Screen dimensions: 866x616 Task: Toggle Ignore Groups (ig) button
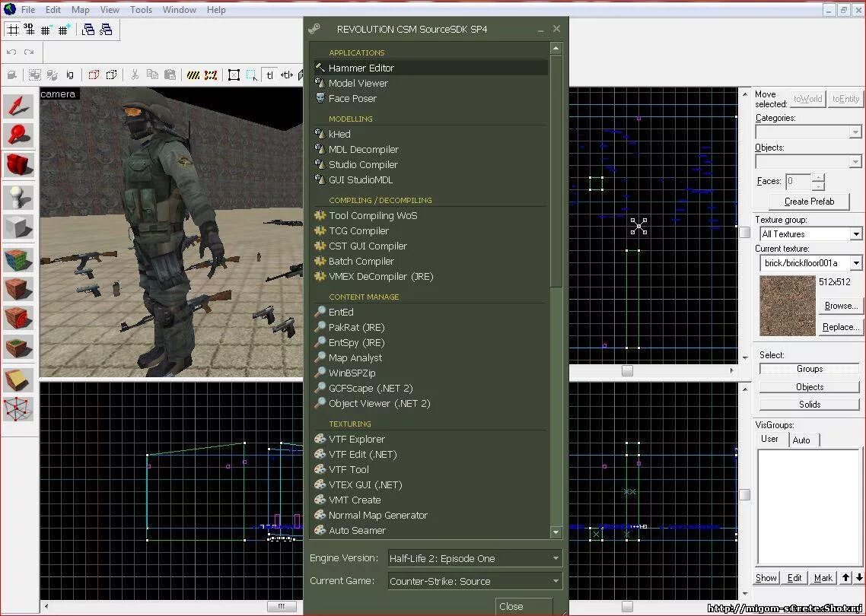click(69, 75)
